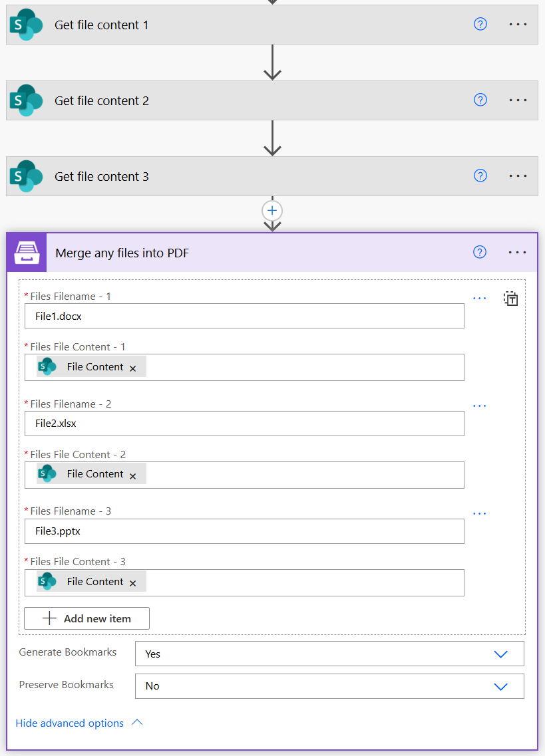Open Preserve Bookmarks dropdown
This screenshot has height=756, width=545.
pos(329,686)
